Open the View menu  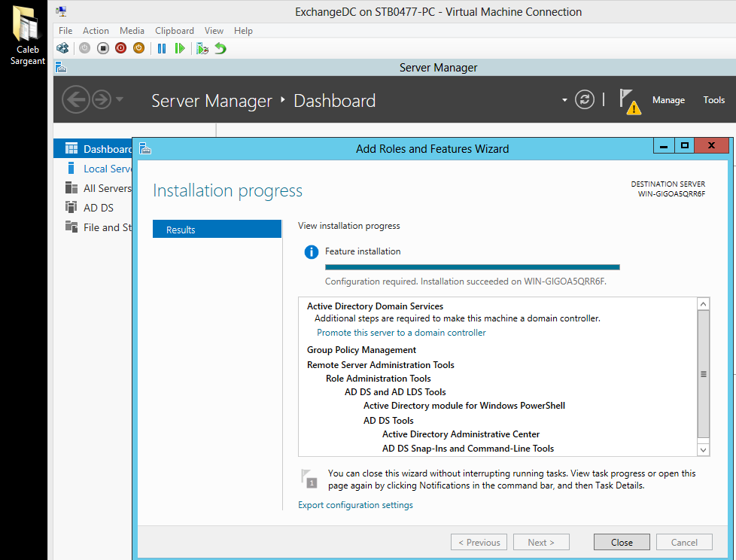coord(214,31)
